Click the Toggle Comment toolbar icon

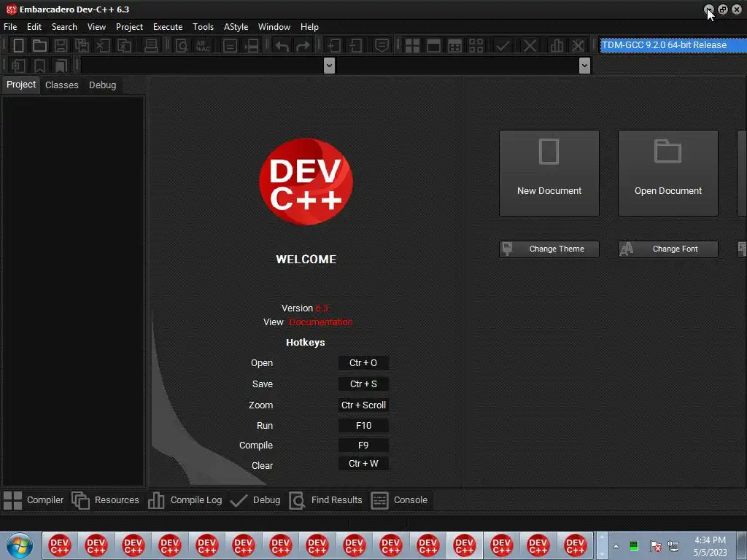382,46
